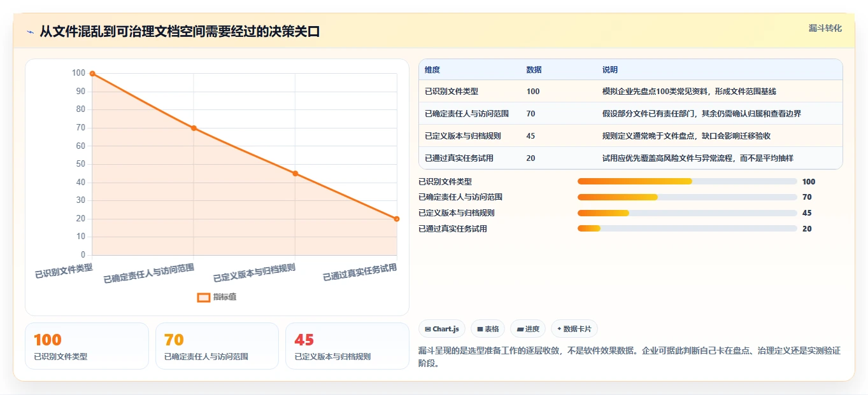Click the footer paragraph starting with 漏斗呈现的是选型准备工作
This screenshot has height=395, width=868.
[x=629, y=357]
